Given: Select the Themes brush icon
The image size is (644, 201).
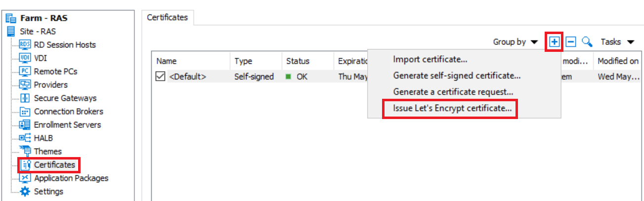Looking at the screenshot, I should tap(25, 151).
